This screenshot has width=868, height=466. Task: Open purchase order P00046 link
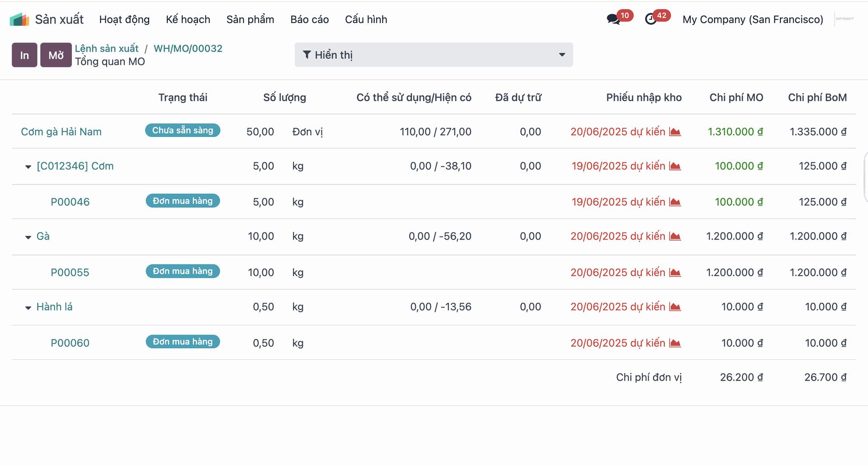coord(70,202)
